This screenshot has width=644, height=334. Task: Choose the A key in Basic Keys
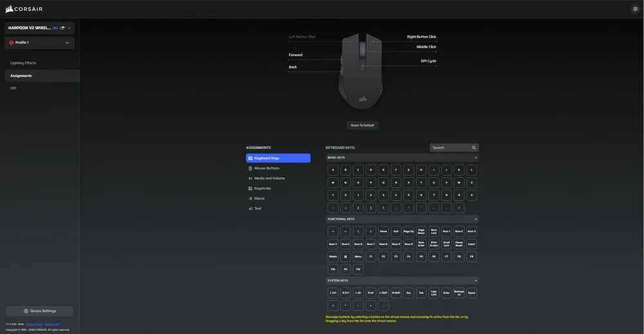click(333, 170)
